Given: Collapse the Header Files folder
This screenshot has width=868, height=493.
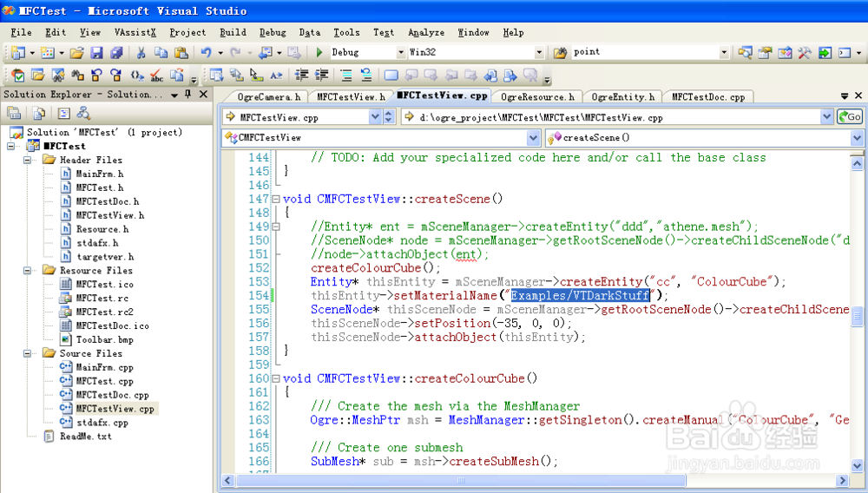Looking at the screenshot, I should [x=27, y=160].
